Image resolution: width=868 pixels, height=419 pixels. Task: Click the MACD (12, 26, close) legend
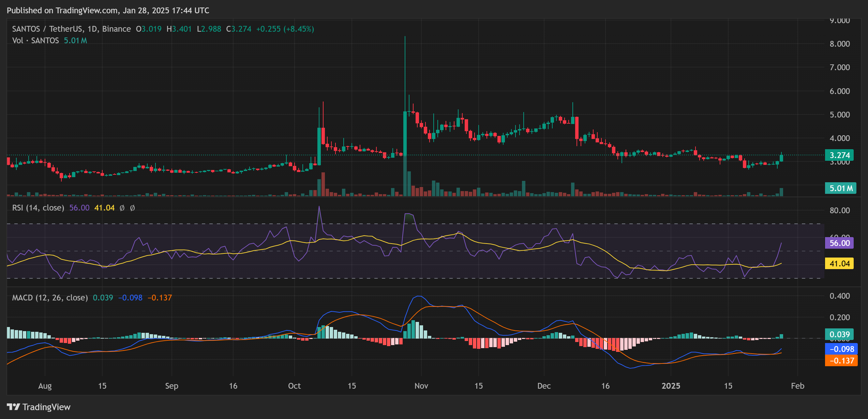point(50,298)
